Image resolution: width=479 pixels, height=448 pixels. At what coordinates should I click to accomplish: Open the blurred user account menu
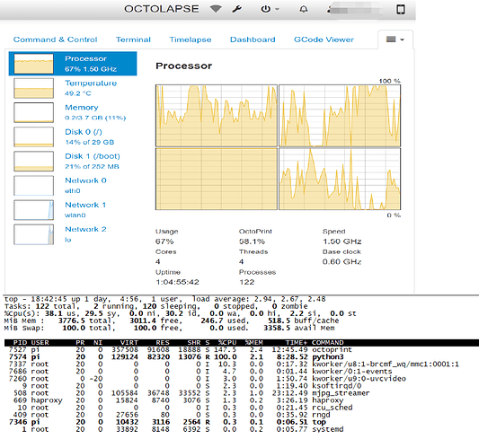tap(354, 9)
